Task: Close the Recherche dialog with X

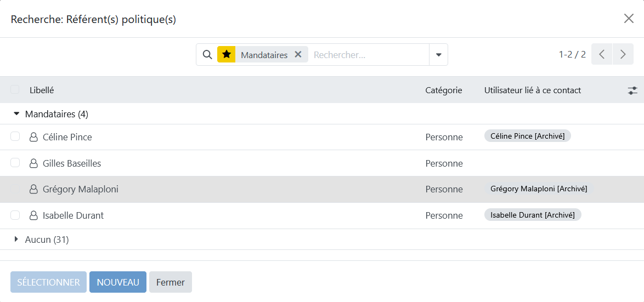Action: [629, 19]
